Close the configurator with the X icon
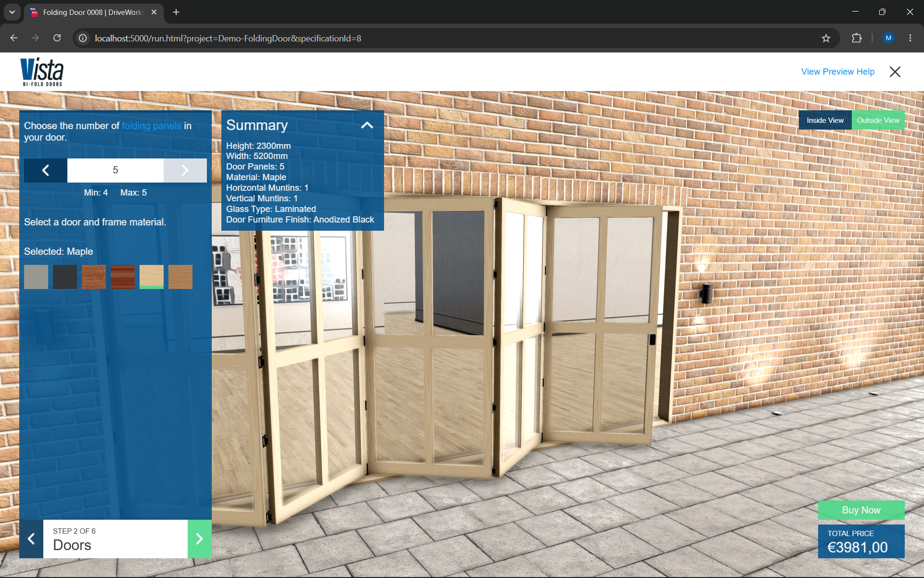 [895, 72]
